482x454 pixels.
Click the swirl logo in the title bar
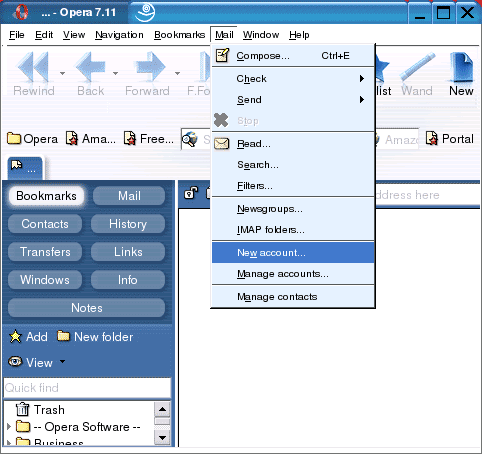pyautogui.click(x=145, y=12)
